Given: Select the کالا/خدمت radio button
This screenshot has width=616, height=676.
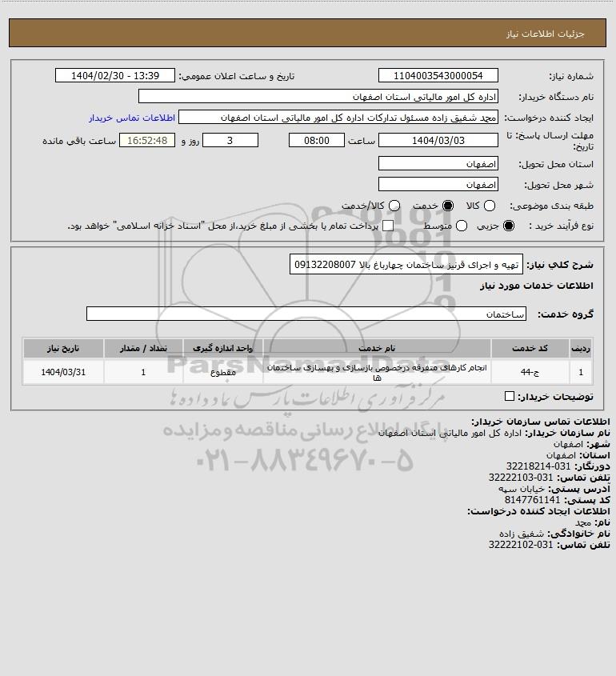Looking at the screenshot, I should point(394,206).
